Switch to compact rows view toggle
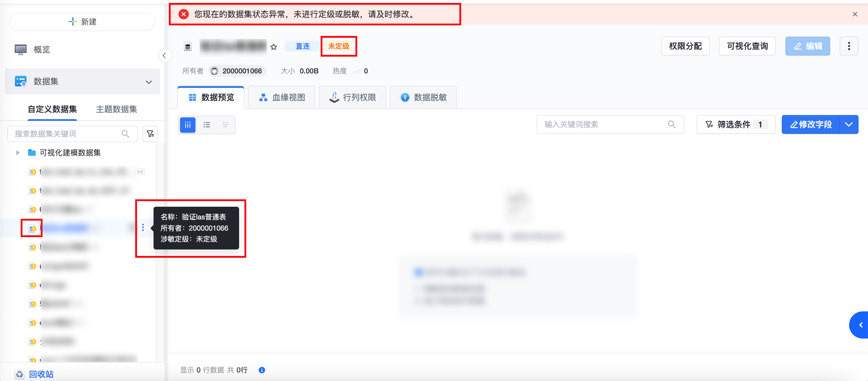Viewport: 868px width, 381px height. point(226,125)
